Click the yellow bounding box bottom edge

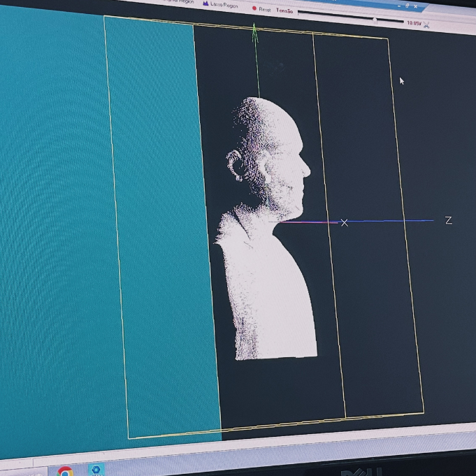[x=280, y=425]
